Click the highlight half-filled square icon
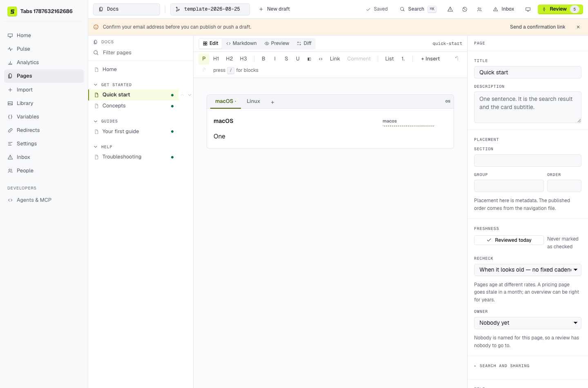588x388 pixels. pos(309,59)
